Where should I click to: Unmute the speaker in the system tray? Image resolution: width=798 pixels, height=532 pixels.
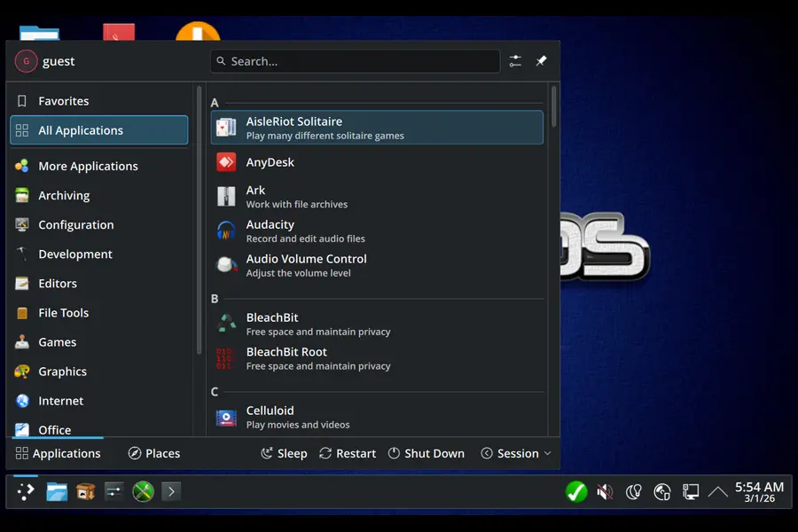click(x=606, y=491)
